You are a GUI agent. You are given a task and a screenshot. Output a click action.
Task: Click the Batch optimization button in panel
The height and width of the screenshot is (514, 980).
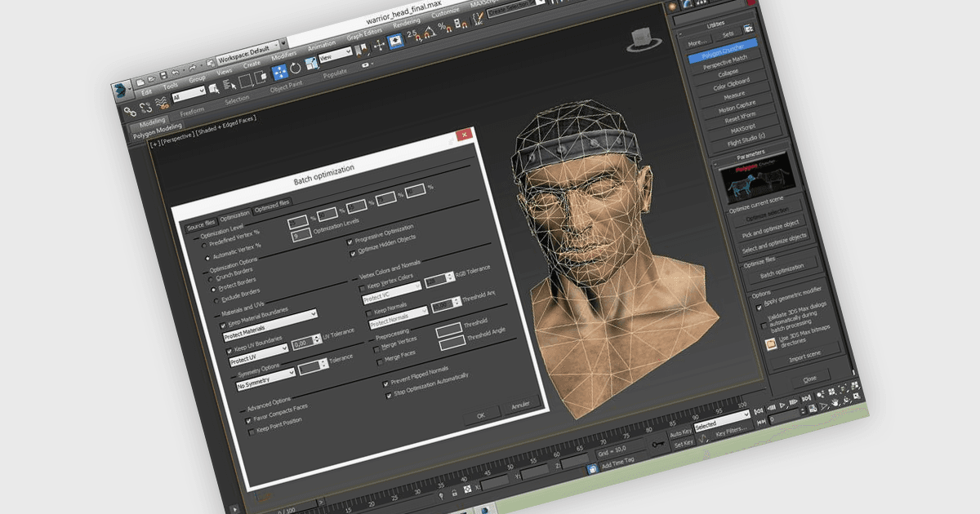tap(782, 271)
